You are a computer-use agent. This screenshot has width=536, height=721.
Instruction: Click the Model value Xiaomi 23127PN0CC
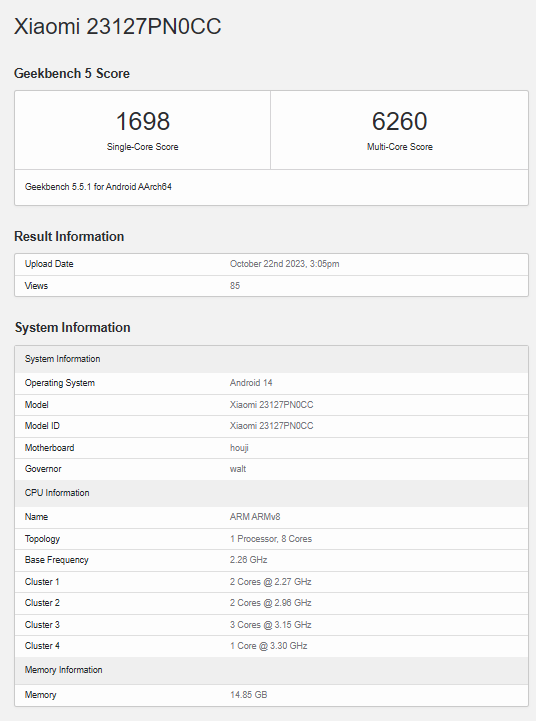click(x=271, y=405)
